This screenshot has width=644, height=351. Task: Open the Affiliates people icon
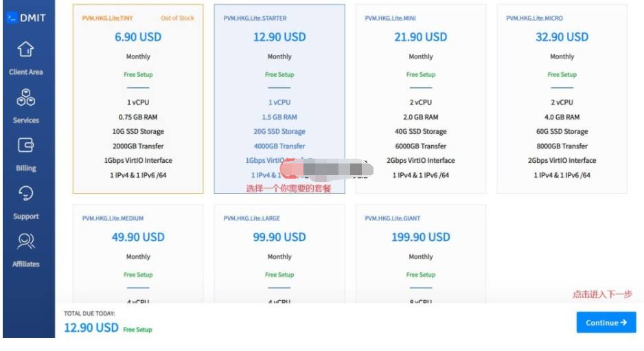click(x=25, y=241)
